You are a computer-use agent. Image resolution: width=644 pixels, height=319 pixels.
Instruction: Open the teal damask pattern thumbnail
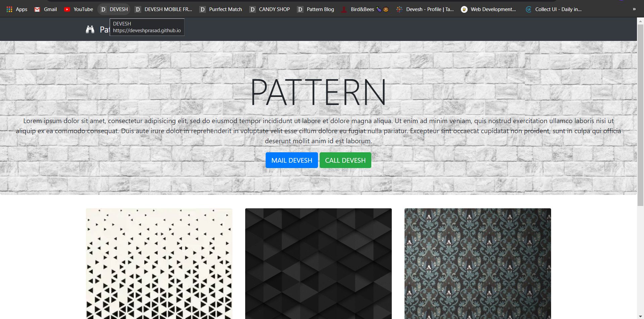(x=478, y=264)
